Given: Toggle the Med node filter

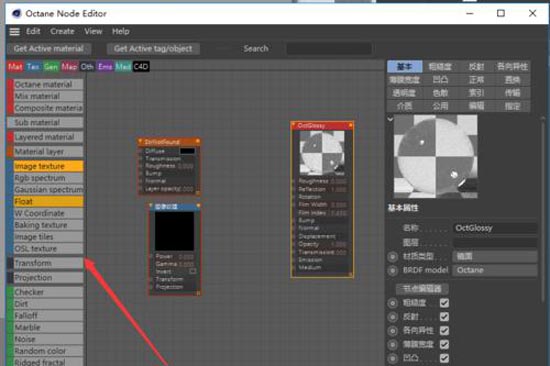Looking at the screenshot, I should point(123,66).
